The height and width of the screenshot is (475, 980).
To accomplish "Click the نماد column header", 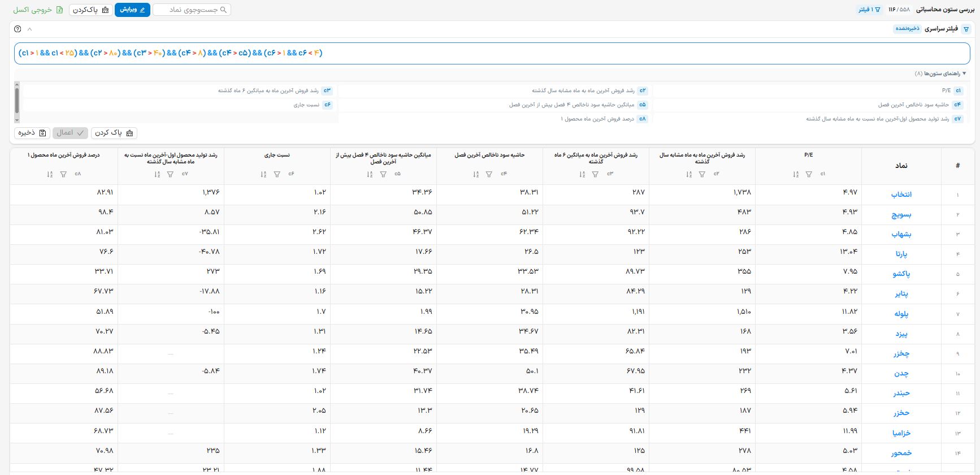I will (901, 166).
